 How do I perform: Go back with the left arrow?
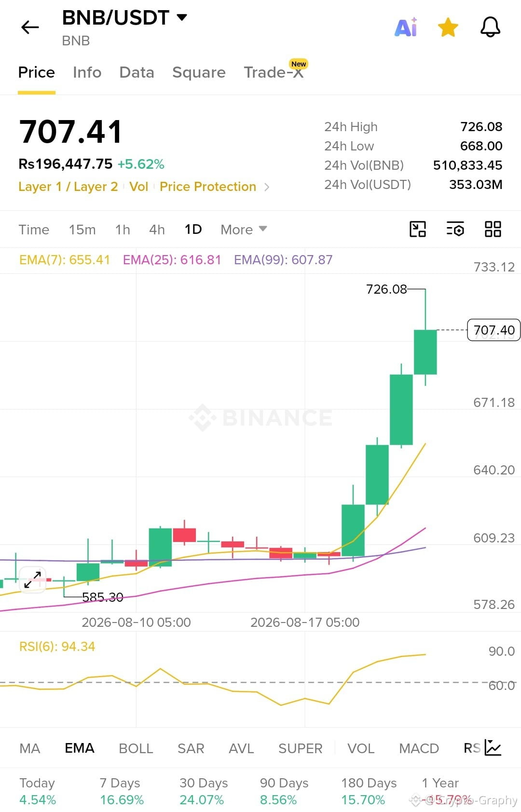[30, 27]
